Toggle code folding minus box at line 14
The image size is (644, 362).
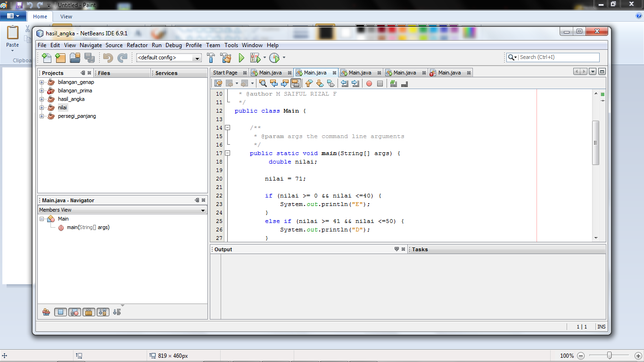[227, 127]
